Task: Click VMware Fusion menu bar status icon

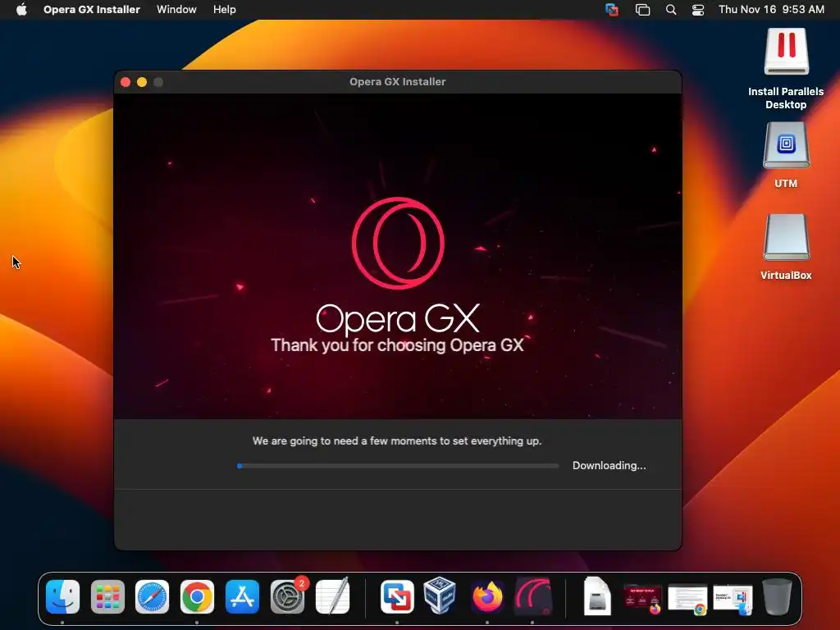Action: [612, 10]
